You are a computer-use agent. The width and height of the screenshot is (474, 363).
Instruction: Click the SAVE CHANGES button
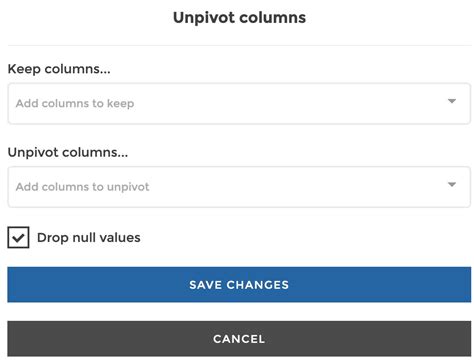coord(239,285)
